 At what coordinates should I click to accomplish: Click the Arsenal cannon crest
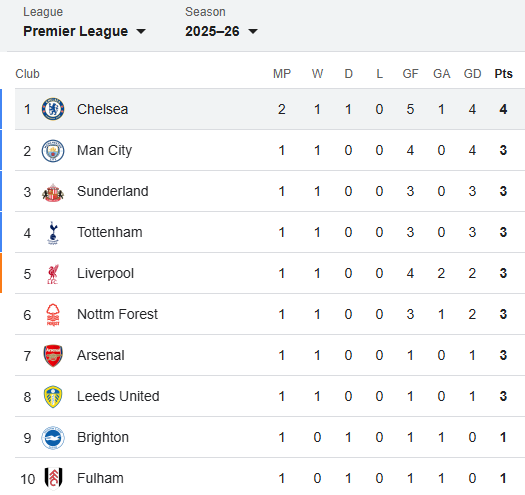pos(53,356)
